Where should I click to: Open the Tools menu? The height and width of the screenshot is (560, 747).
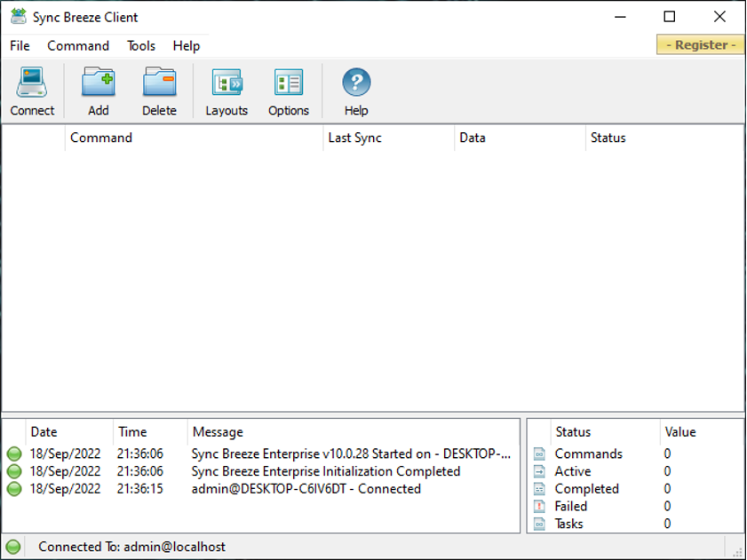point(141,46)
